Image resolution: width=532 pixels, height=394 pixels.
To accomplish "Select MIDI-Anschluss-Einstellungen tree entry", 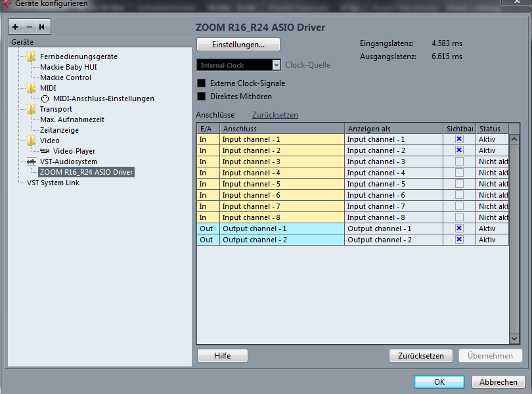I will click(104, 98).
